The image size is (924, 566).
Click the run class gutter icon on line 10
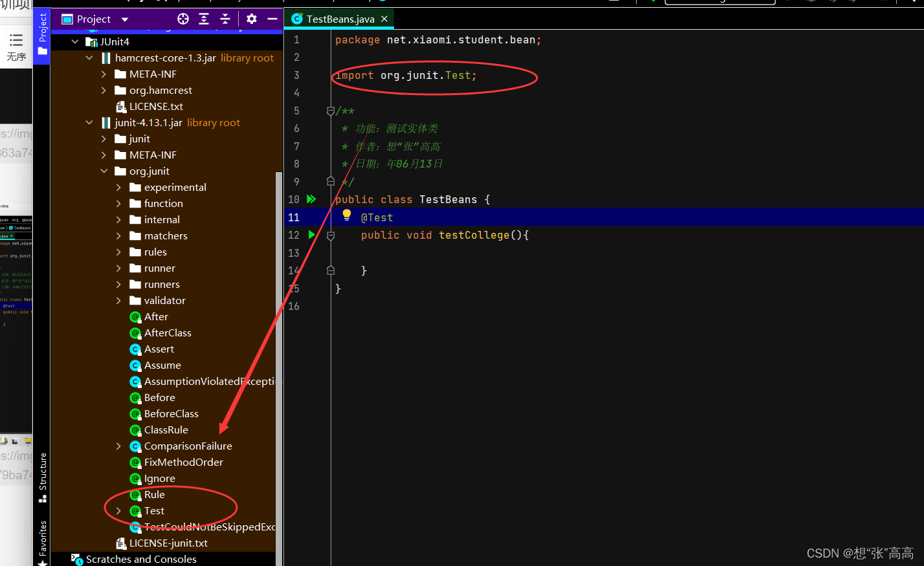tap(311, 199)
